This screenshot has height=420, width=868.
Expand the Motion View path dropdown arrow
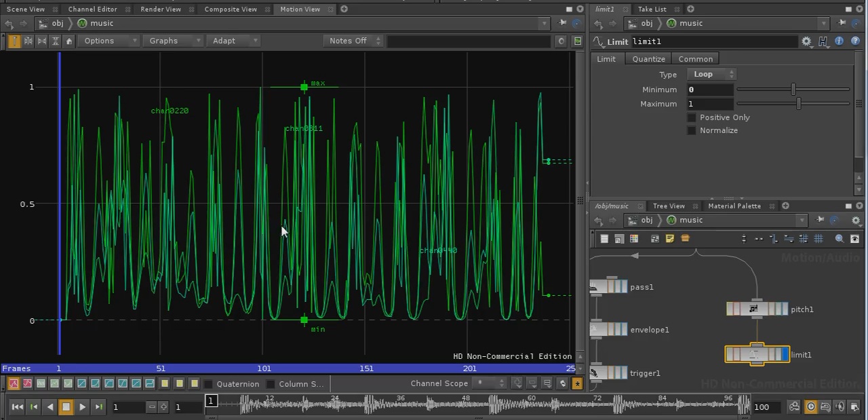544,23
